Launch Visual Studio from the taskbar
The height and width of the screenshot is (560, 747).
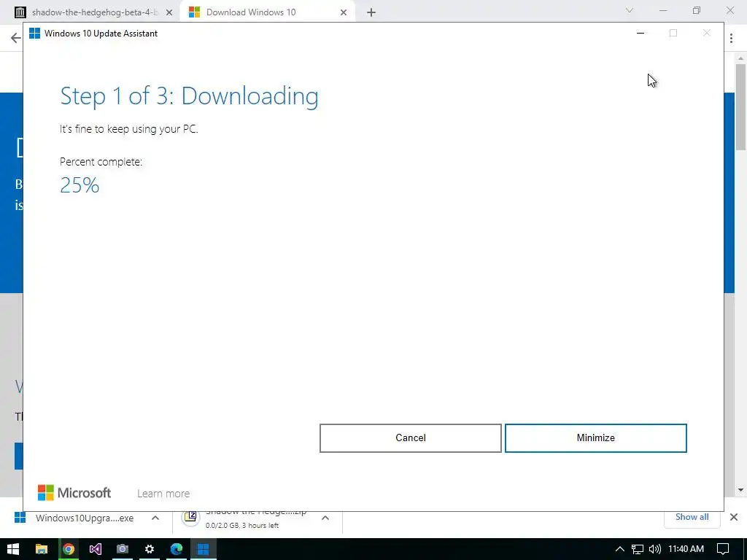point(96,549)
